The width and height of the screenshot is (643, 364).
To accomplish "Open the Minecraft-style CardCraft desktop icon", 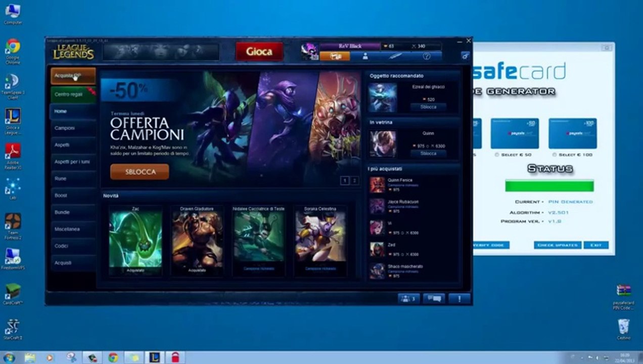I will 13,294.
